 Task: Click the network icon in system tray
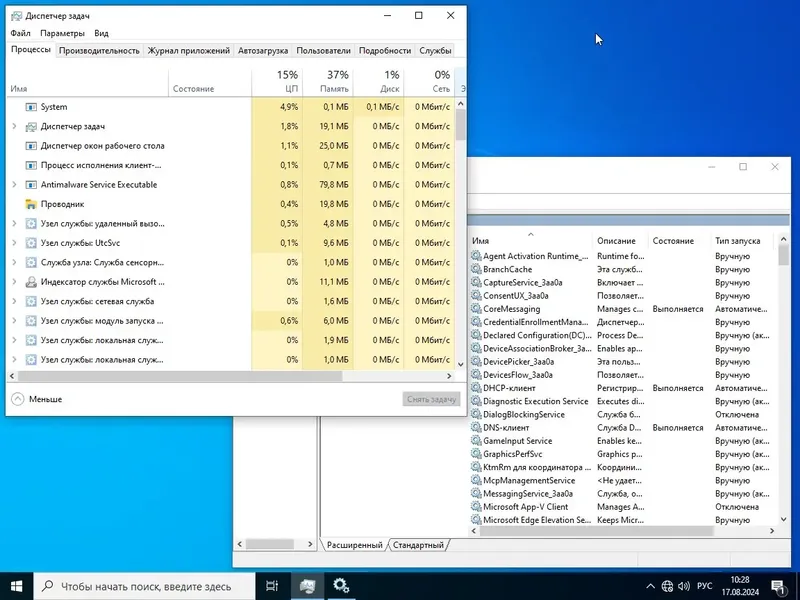click(665, 587)
